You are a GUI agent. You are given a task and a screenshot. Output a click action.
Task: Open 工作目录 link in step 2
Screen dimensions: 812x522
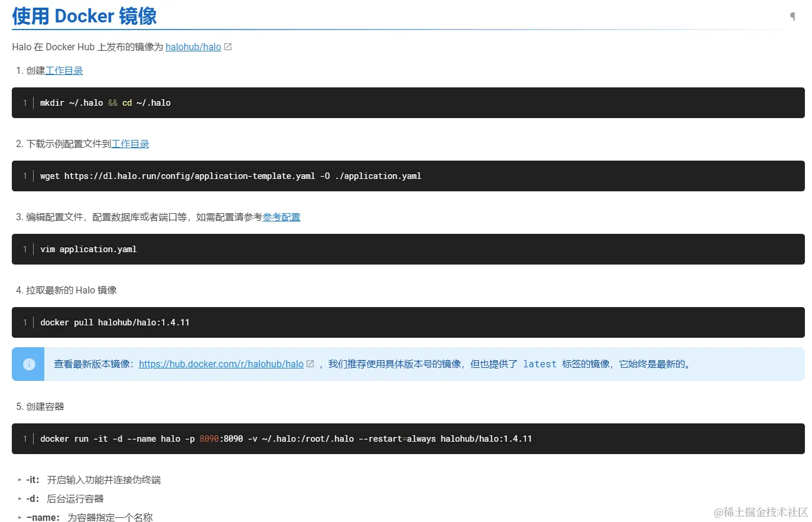click(x=130, y=143)
